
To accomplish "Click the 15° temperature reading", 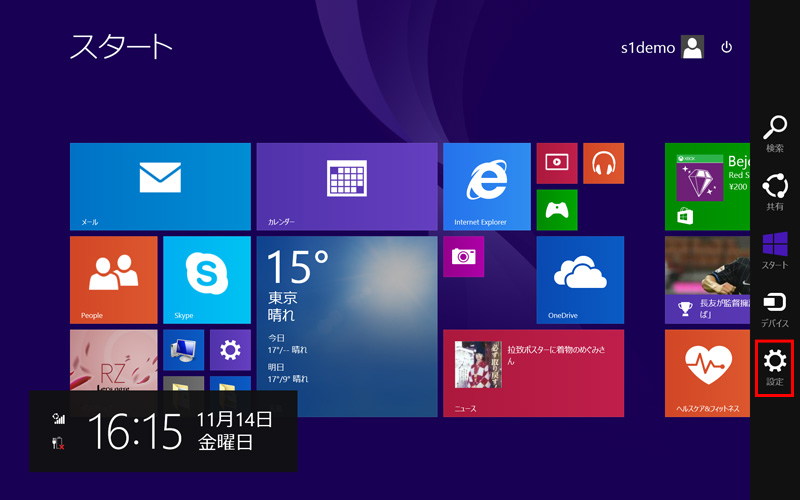I will [298, 266].
